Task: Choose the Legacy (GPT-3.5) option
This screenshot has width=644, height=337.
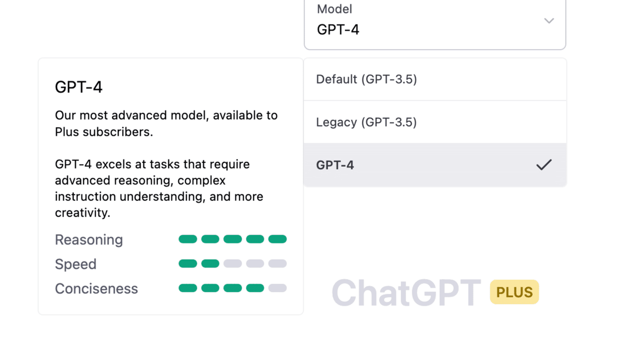Action: tap(366, 122)
